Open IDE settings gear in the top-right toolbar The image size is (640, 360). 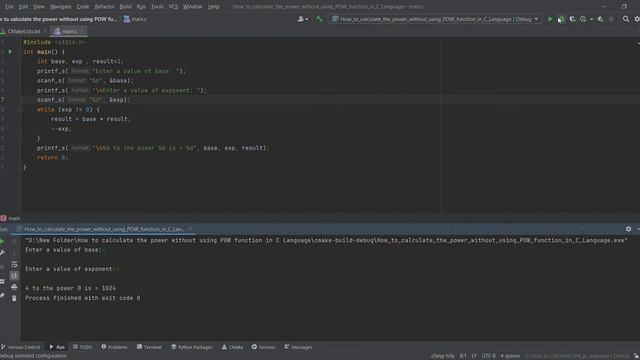pos(637,19)
